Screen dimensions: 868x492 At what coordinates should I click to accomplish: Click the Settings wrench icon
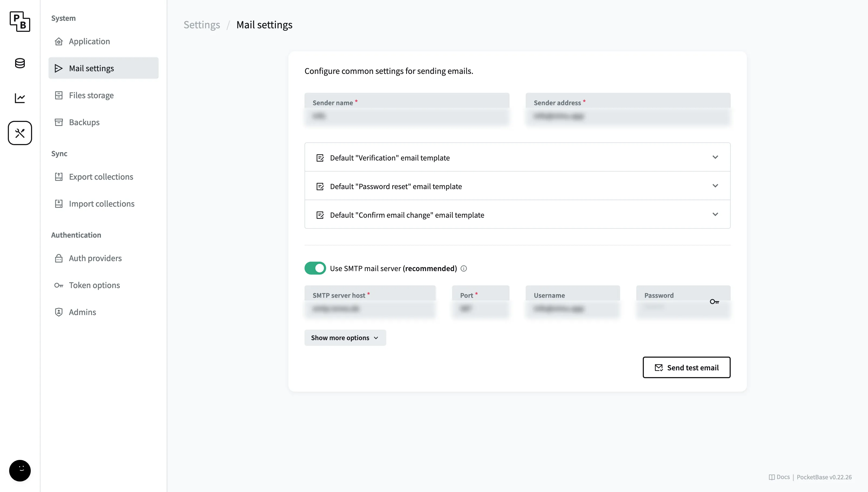coord(20,133)
